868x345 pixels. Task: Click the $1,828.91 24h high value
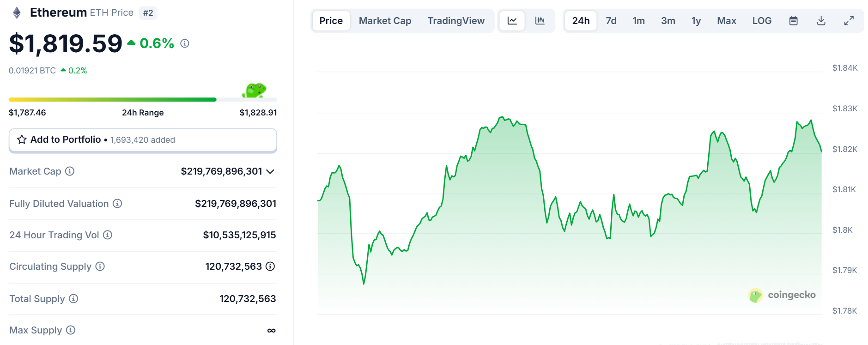[258, 113]
